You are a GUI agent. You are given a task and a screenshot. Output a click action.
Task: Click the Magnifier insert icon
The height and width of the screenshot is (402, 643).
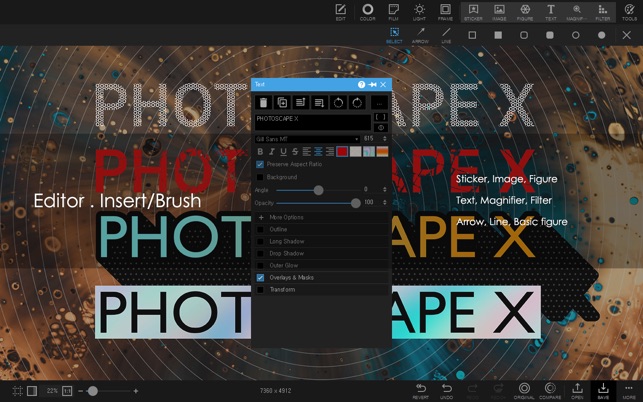pos(577,12)
